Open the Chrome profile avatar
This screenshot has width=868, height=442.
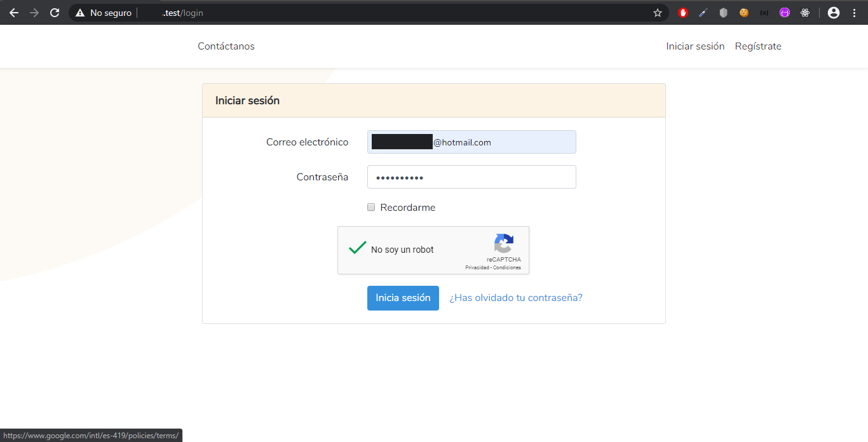click(x=834, y=13)
